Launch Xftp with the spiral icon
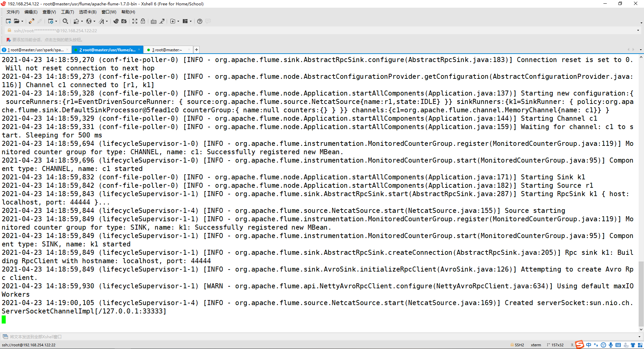This screenshot has height=349, width=644. (x=116, y=21)
